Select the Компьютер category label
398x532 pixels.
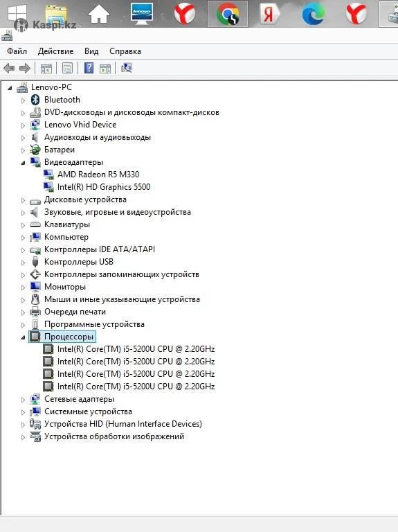[x=66, y=237]
